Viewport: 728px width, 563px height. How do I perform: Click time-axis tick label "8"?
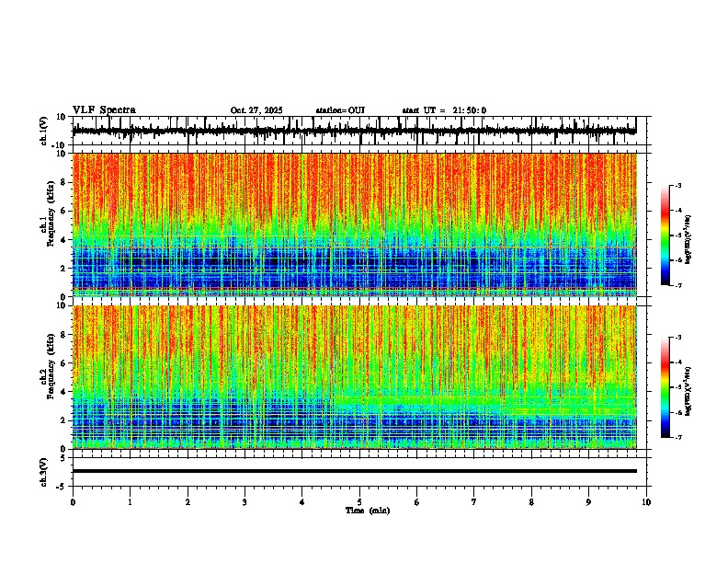[531, 502]
